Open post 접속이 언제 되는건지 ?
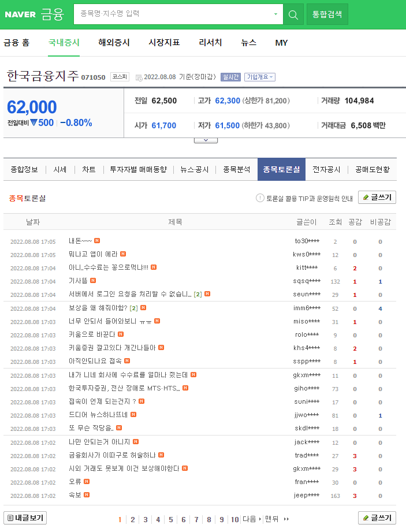This screenshot has width=406, height=532. point(102,401)
